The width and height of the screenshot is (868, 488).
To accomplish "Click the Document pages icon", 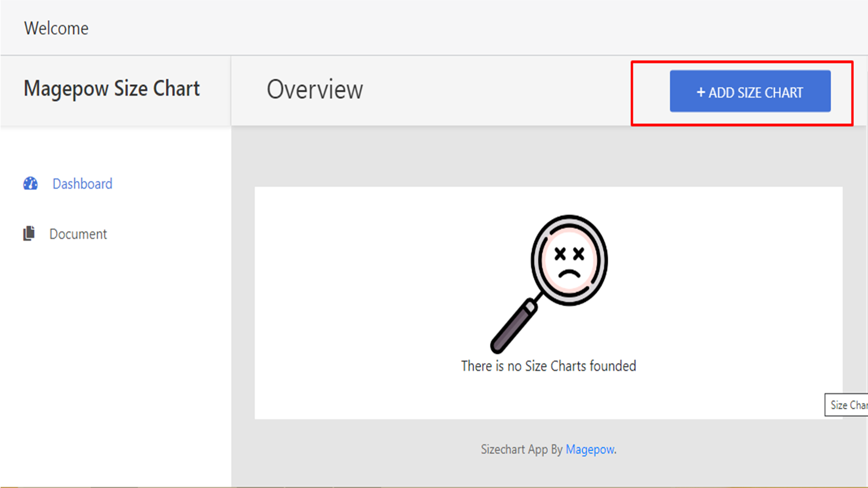I will pos(29,233).
